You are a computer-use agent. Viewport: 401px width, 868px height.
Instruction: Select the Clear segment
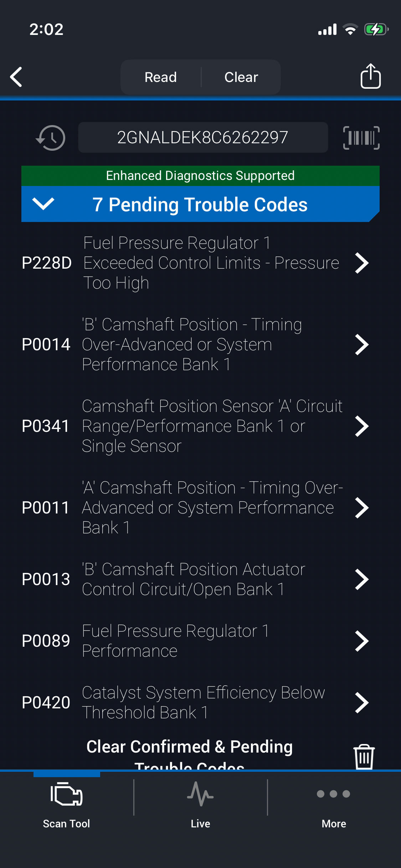241,77
